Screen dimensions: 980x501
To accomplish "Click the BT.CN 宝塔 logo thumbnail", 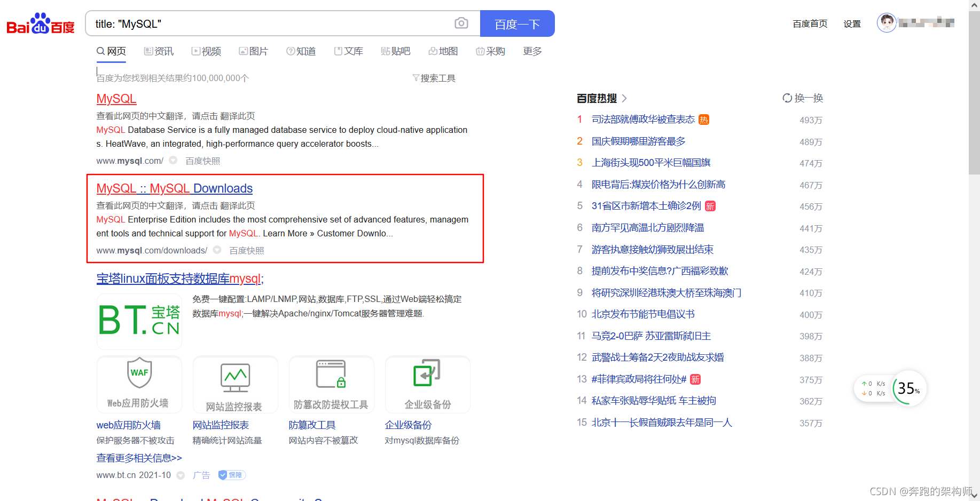I will coord(139,321).
